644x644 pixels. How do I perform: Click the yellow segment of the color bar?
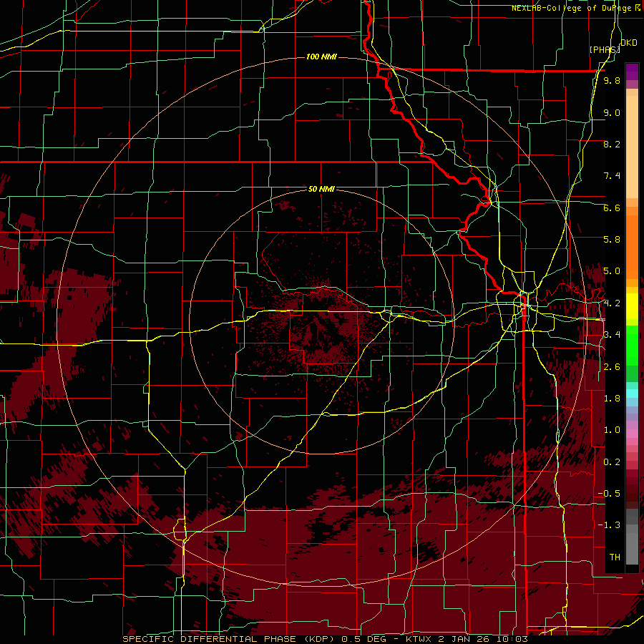(632, 306)
